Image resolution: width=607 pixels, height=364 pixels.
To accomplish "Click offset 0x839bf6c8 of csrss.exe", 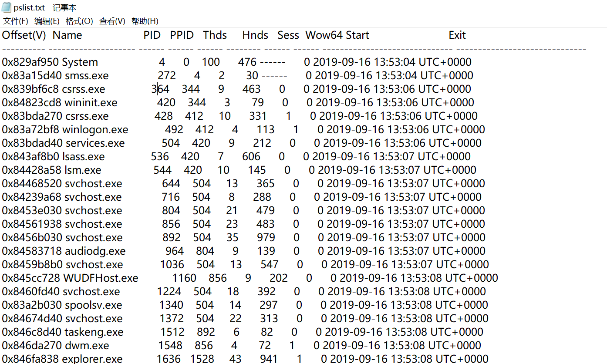I will point(30,89).
